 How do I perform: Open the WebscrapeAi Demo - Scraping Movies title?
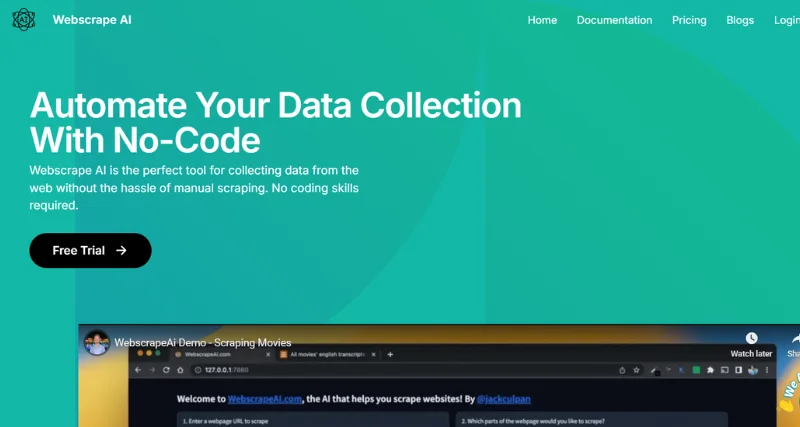[x=203, y=343]
